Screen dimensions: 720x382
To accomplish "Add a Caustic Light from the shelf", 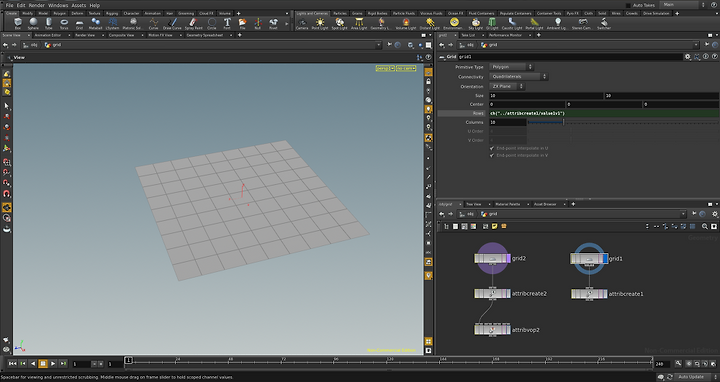I will (512, 23).
